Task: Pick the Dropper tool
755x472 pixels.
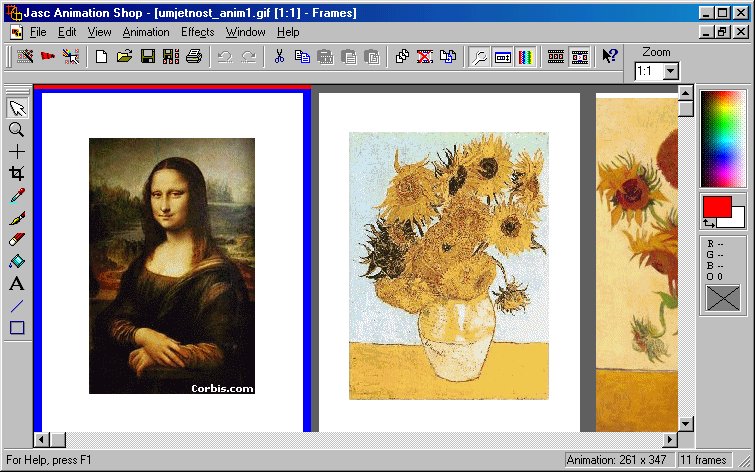Action: 17,196
